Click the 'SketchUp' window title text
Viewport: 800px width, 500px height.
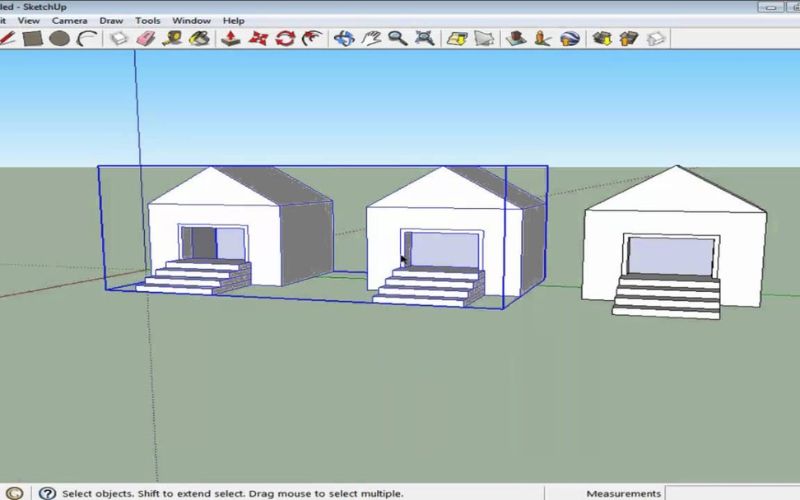(45, 7)
